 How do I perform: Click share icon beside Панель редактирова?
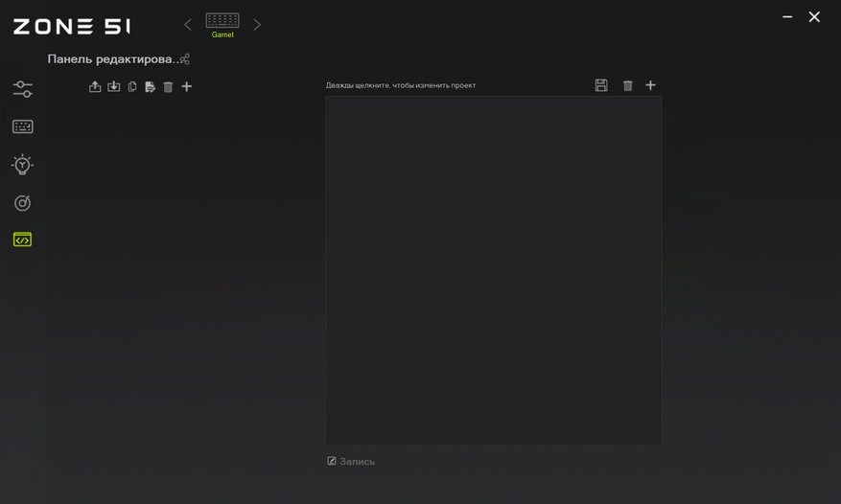click(x=185, y=59)
